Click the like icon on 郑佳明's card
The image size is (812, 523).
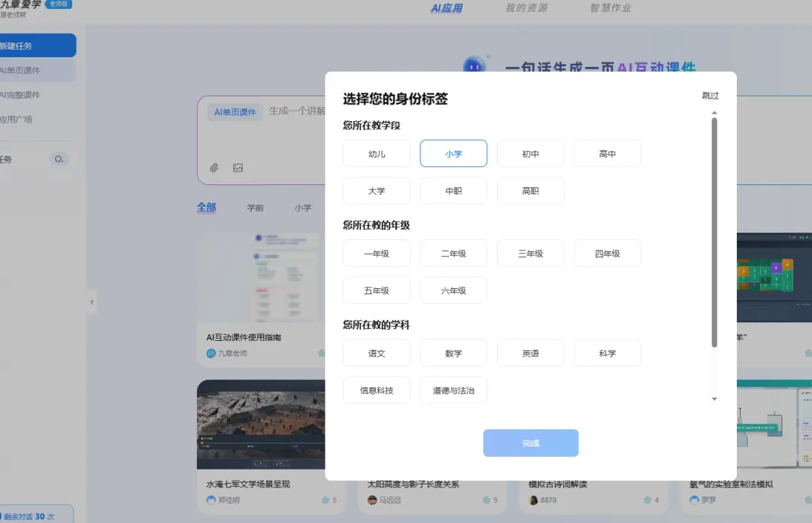coord(326,500)
